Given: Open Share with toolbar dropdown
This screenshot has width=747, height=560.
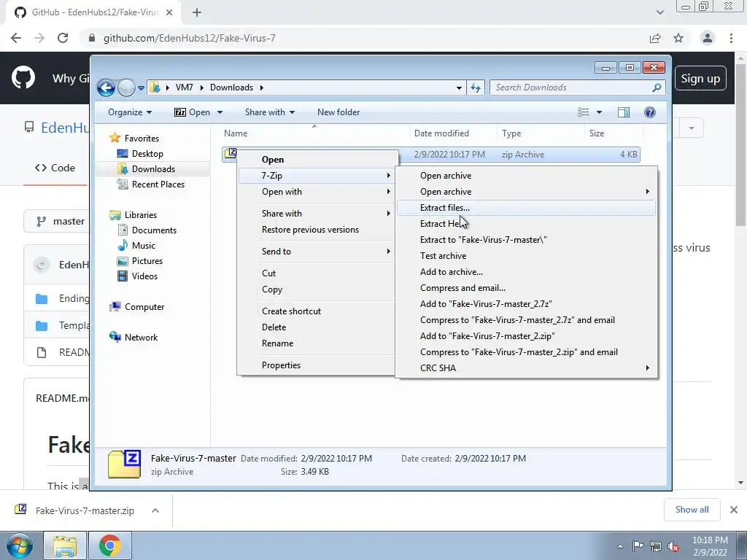Looking at the screenshot, I should click(270, 112).
